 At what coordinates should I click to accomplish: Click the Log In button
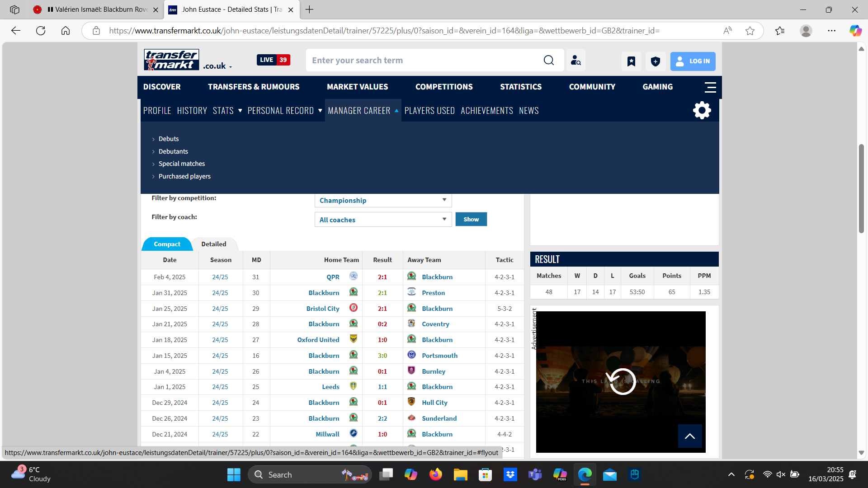click(x=693, y=61)
